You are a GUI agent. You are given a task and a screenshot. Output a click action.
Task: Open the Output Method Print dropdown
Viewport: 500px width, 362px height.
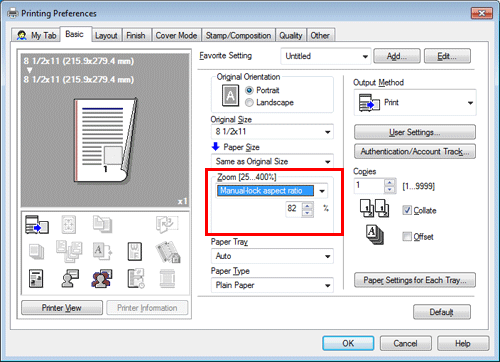point(415,103)
